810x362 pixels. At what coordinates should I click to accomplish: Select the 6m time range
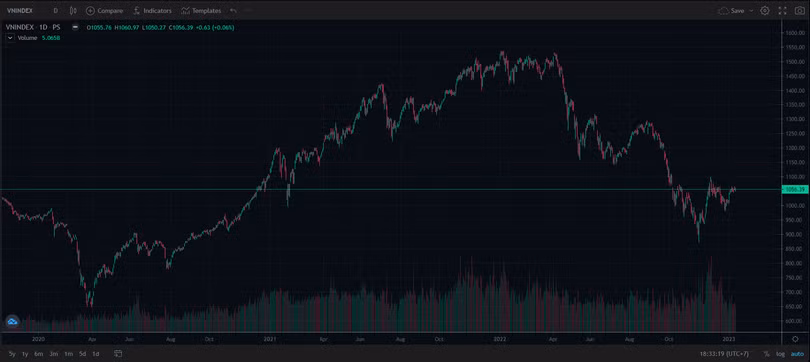[x=38, y=354]
